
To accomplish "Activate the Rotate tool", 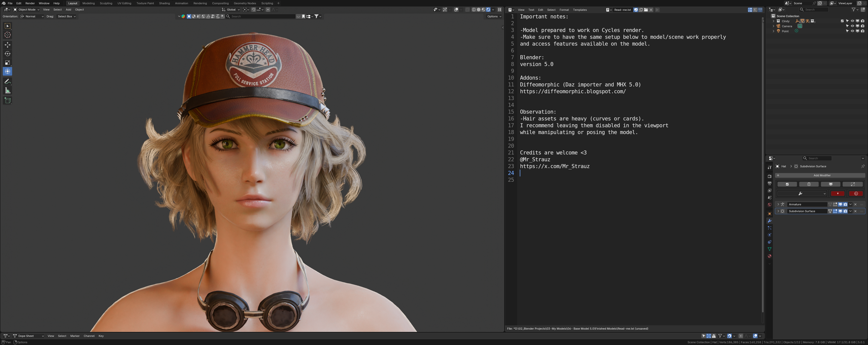I will click(x=7, y=54).
